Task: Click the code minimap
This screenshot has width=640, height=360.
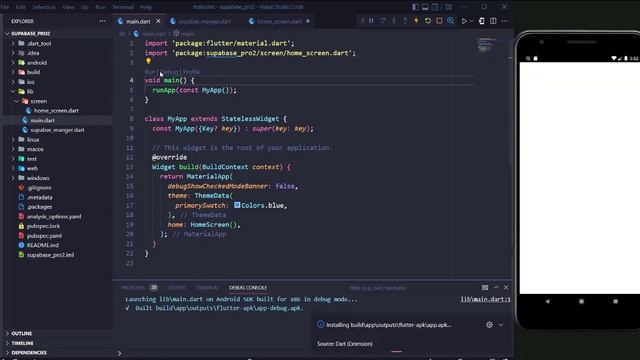Action: coord(486,45)
